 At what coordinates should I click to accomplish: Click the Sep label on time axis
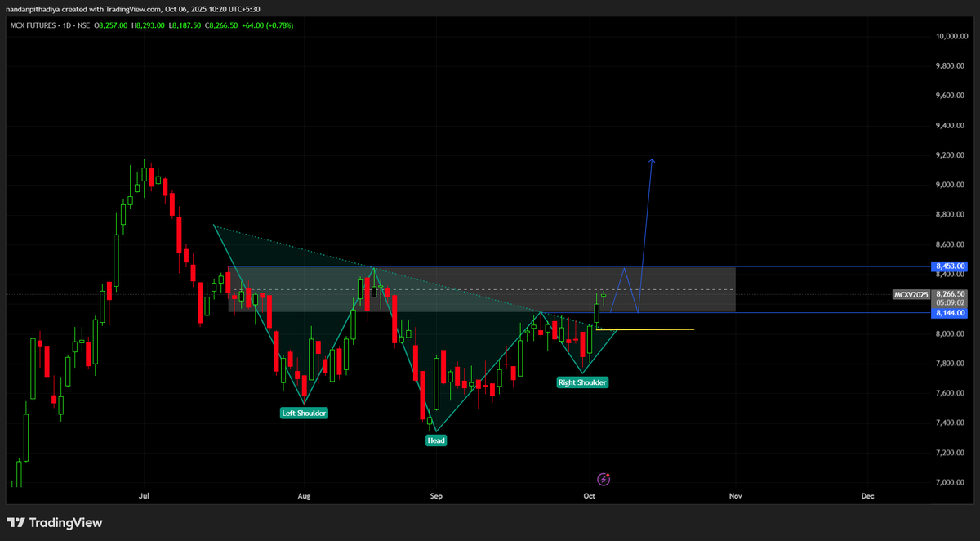point(436,495)
